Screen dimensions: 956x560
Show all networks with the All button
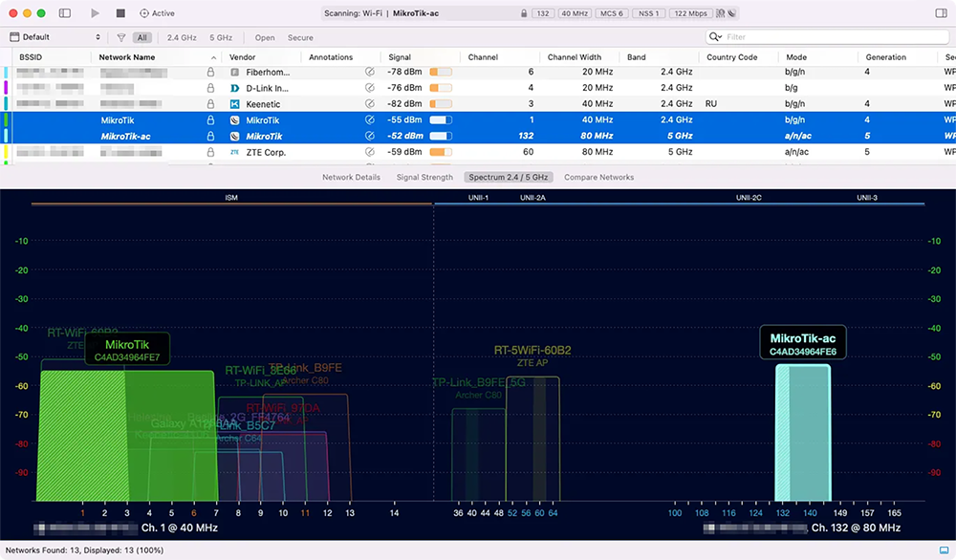(x=141, y=37)
